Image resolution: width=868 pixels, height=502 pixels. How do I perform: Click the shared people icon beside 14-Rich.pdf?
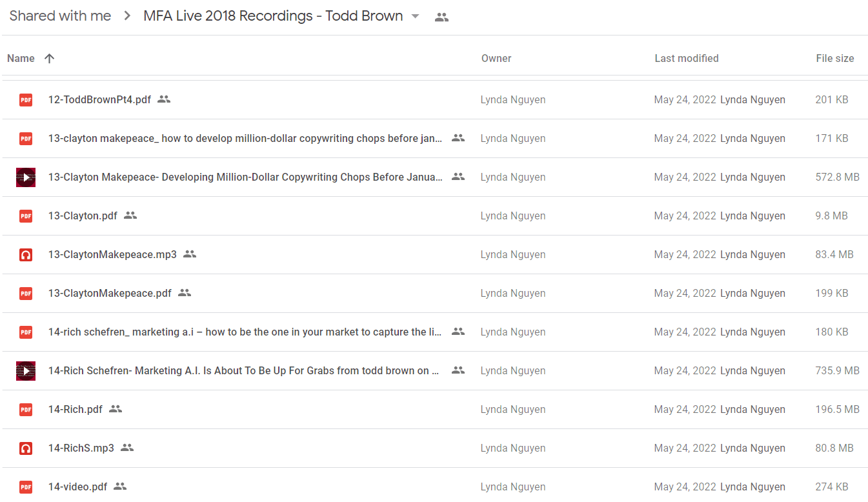pyautogui.click(x=116, y=409)
